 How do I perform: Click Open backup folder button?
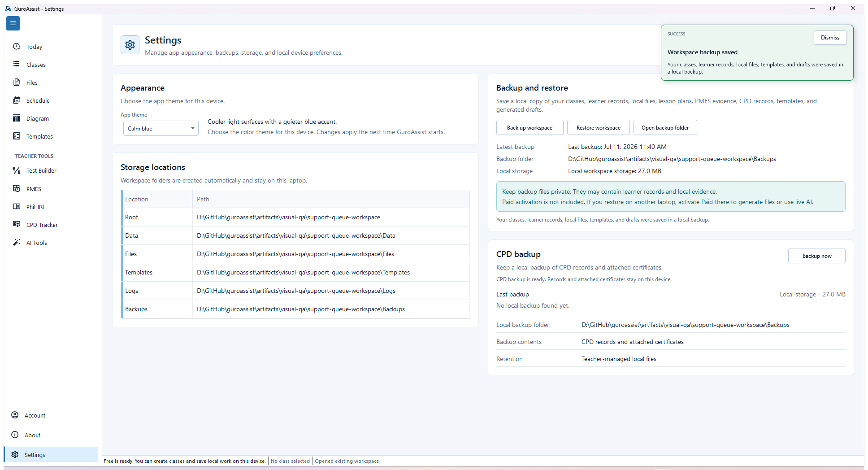click(x=665, y=127)
